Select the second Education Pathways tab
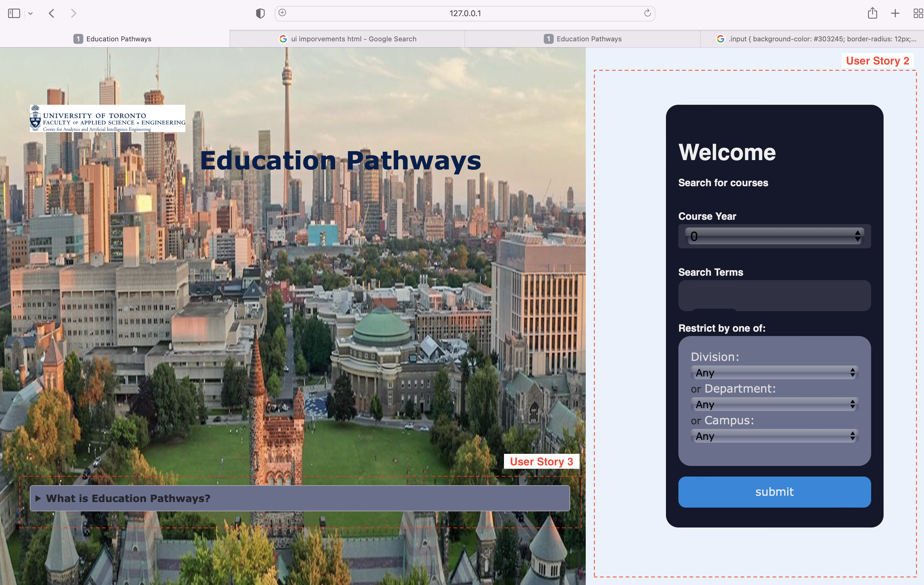 [x=583, y=39]
